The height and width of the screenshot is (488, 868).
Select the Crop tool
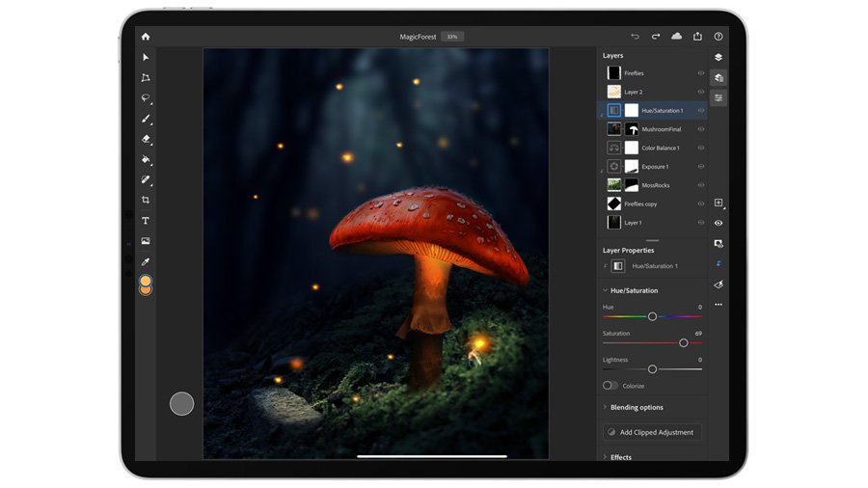click(x=146, y=200)
